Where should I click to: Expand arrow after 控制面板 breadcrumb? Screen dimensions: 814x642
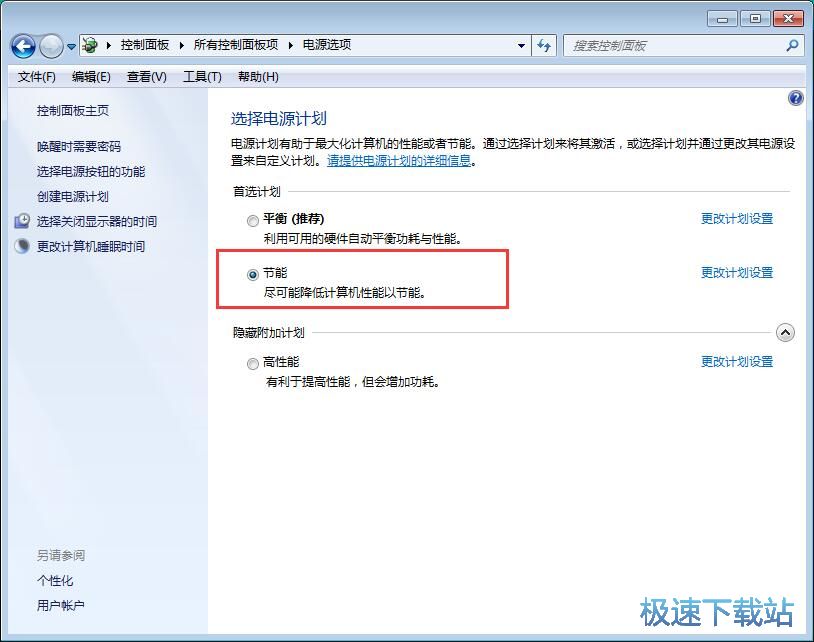pyautogui.click(x=182, y=45)
